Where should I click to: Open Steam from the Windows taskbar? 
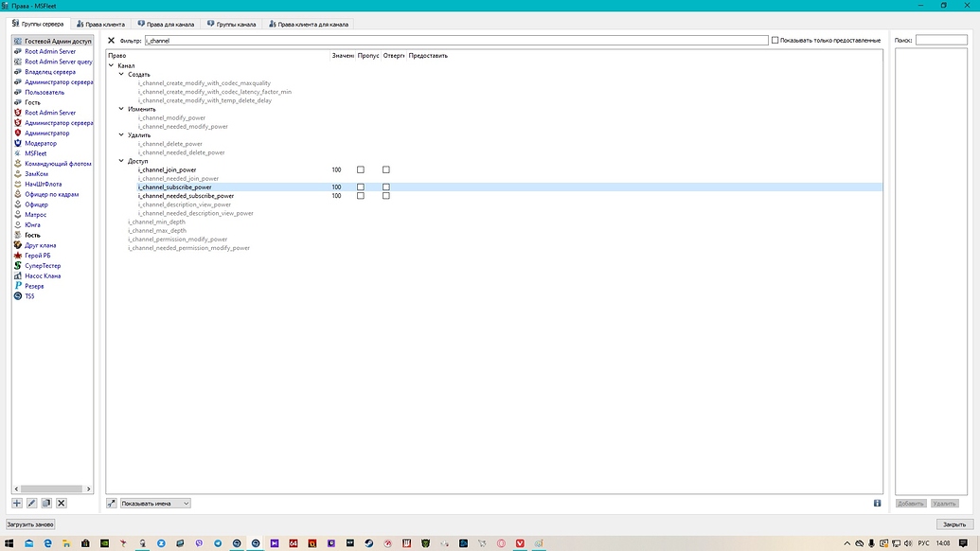pyautogui.click(x=368, y=543)
